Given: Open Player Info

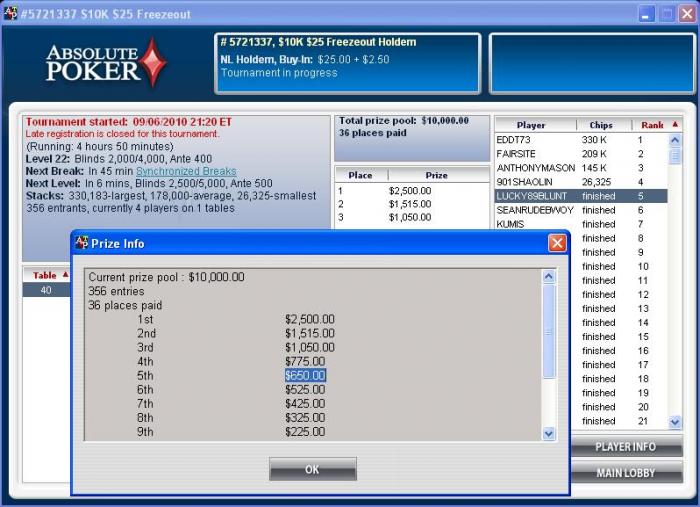Looking at the screenshot, I should [626, 446].
